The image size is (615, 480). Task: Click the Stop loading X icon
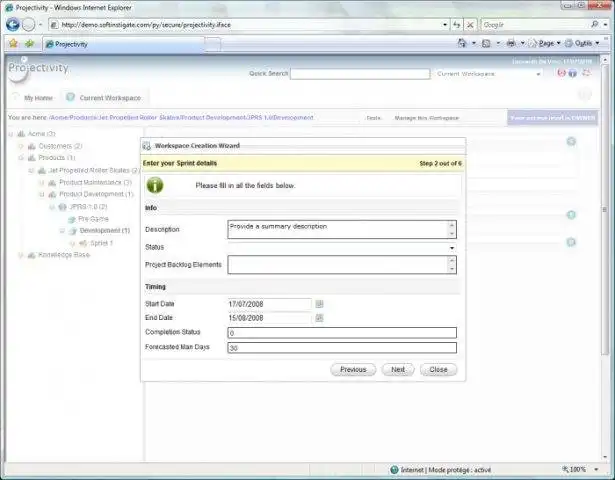coord(470,25)
